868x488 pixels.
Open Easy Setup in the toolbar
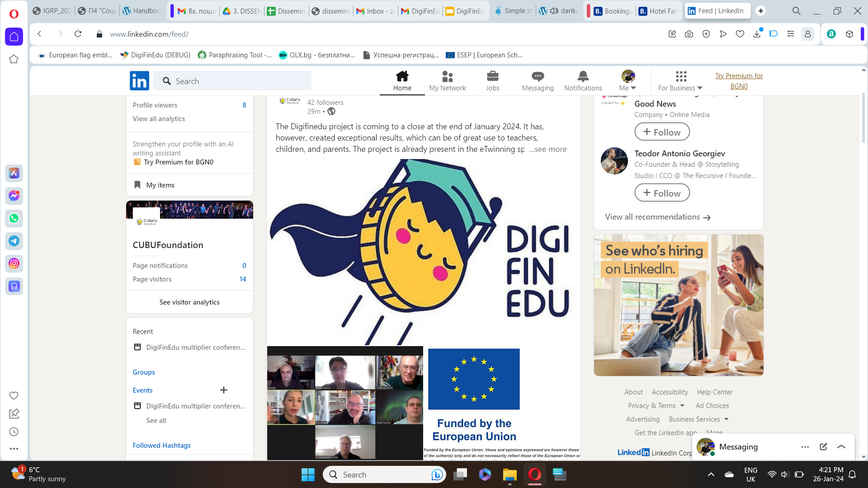pyautogui.click(x=791, y=34)
